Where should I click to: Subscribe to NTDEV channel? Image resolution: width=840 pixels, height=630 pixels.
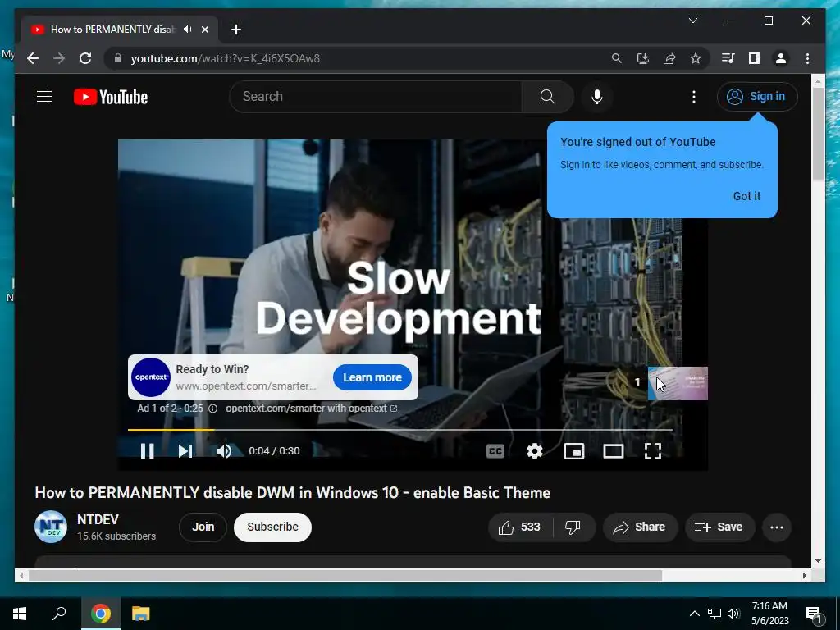pos(272,527)
